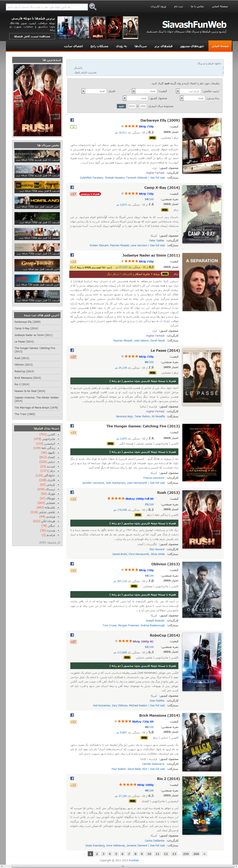Click the IMDb badge for Le Passe
The height and width of the screenshot is (868, 238).
pos(153,373)
